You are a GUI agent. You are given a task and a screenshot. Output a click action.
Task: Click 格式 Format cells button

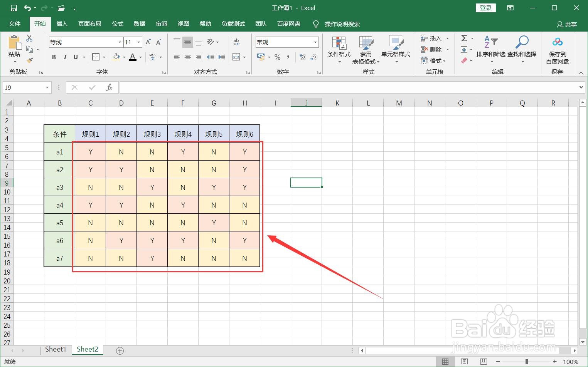(434, 60)
